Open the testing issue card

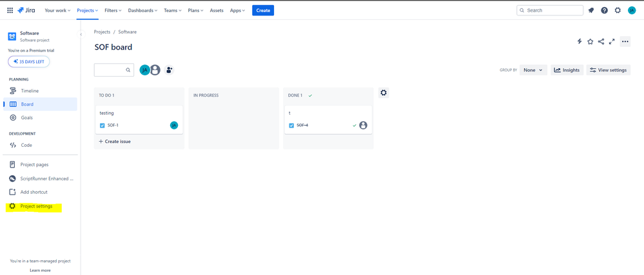click(x=139, y=119)
